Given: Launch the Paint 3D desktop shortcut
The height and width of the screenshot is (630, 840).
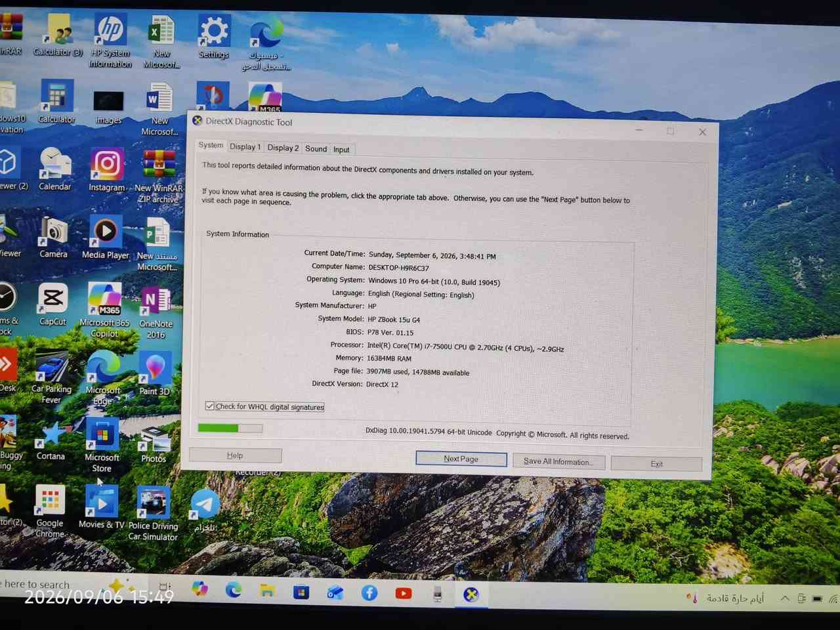Looking at the screenshot, I should coord(155,374).
